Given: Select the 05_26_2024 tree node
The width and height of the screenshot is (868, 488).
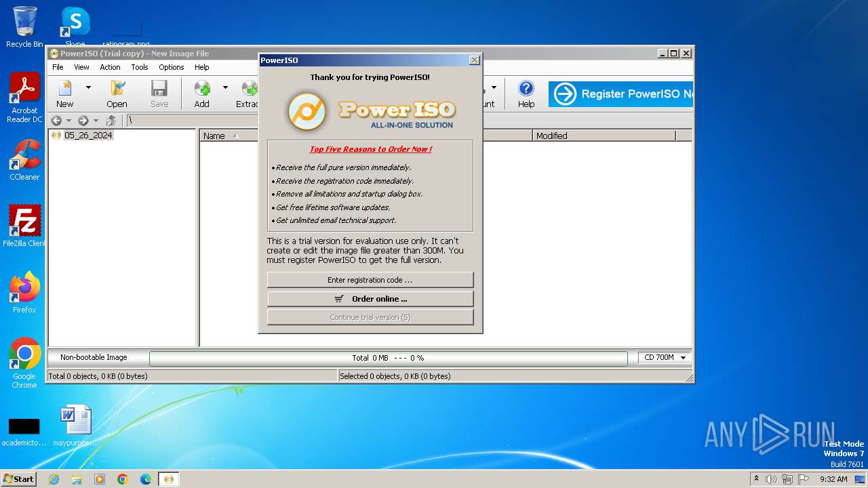Looking at the screenshot, I should 88,136.
